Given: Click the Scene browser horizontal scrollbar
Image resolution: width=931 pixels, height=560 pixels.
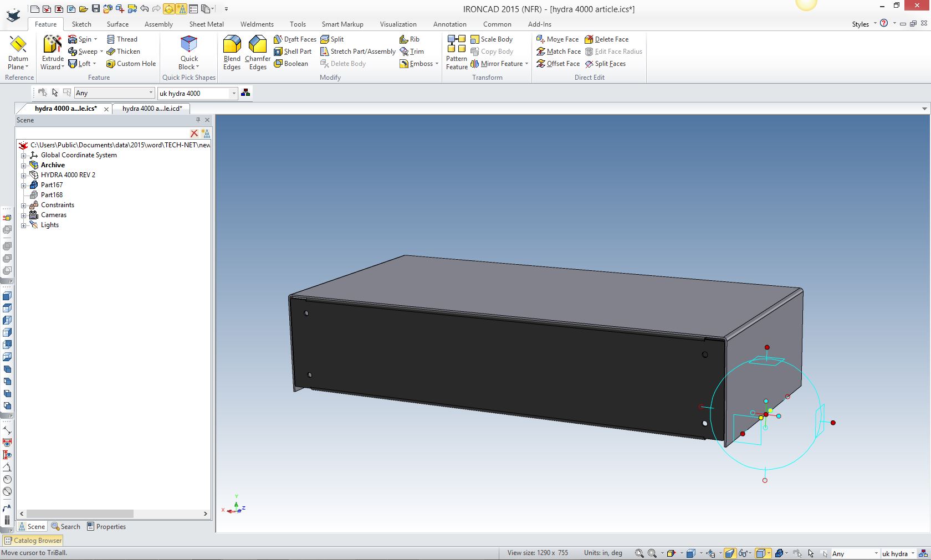Looking at the screenshot, I should (80, 514).
